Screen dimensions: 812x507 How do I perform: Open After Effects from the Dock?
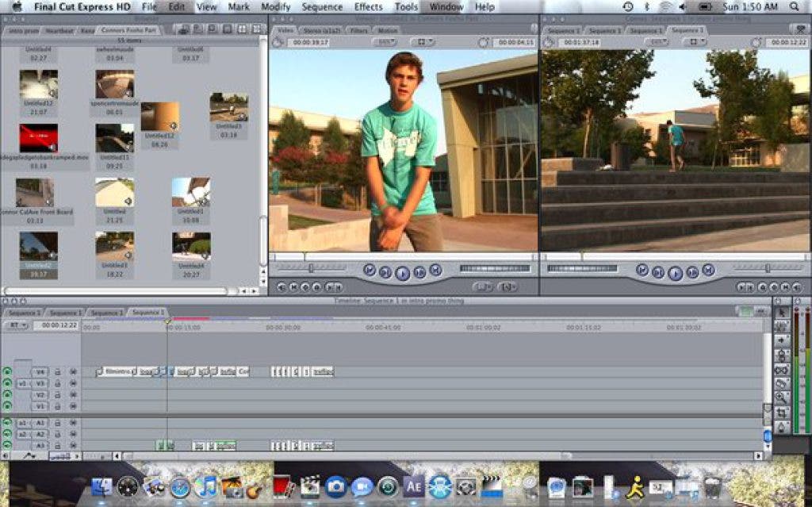point(413,486)
